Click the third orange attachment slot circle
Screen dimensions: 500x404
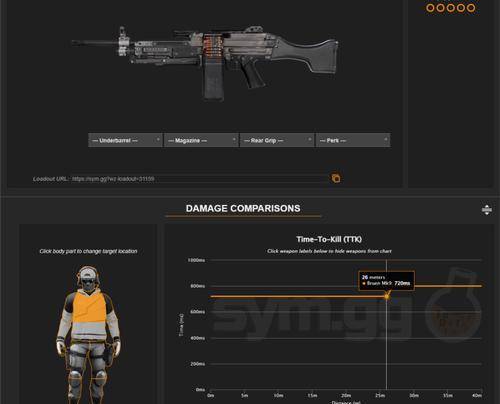[x=451, y=8]
